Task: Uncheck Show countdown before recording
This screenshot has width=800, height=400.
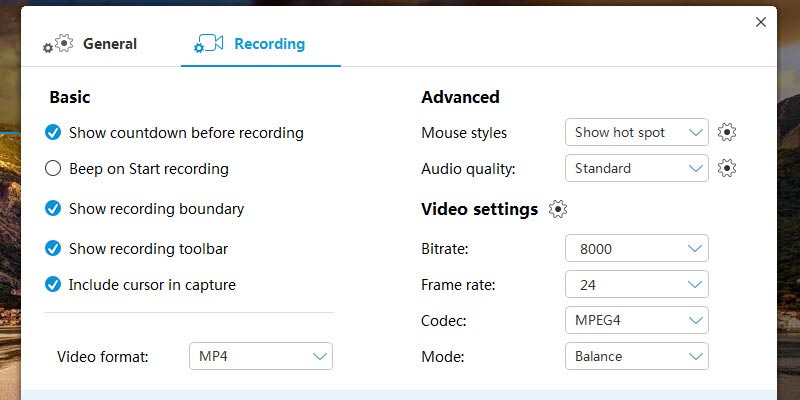Action: click(54, 132)
